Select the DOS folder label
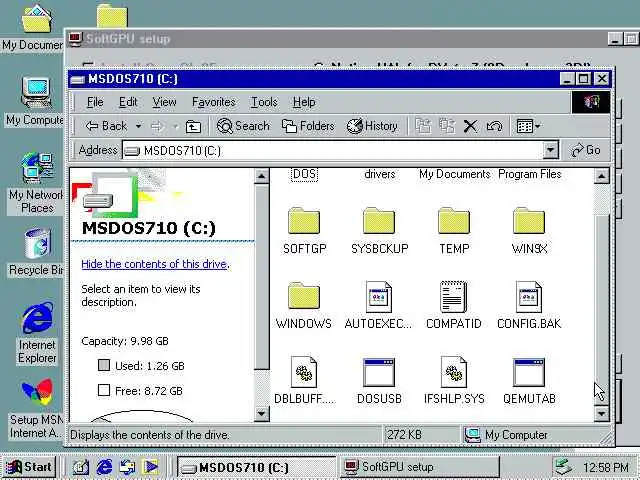The height and width of the screenshot is (480, 640). (304, 174)
